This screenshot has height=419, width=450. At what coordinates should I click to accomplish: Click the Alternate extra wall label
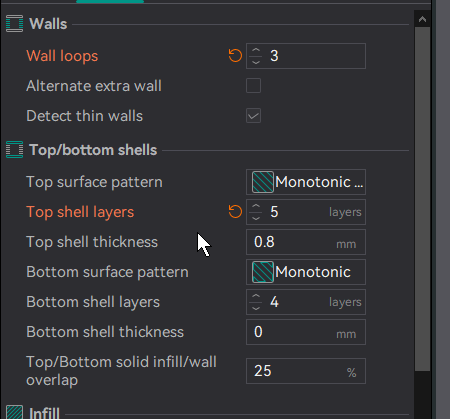94,86
